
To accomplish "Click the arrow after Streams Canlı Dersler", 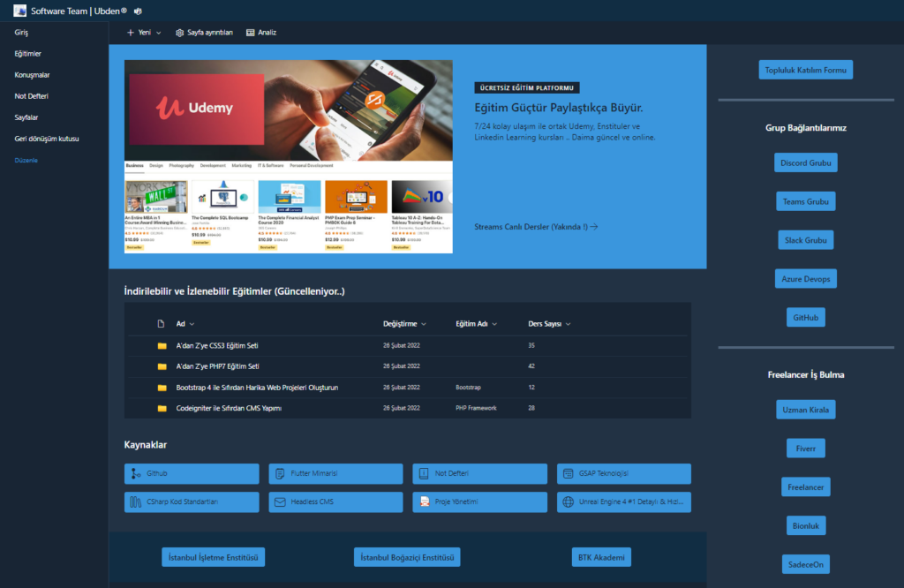I will point(594,227).
